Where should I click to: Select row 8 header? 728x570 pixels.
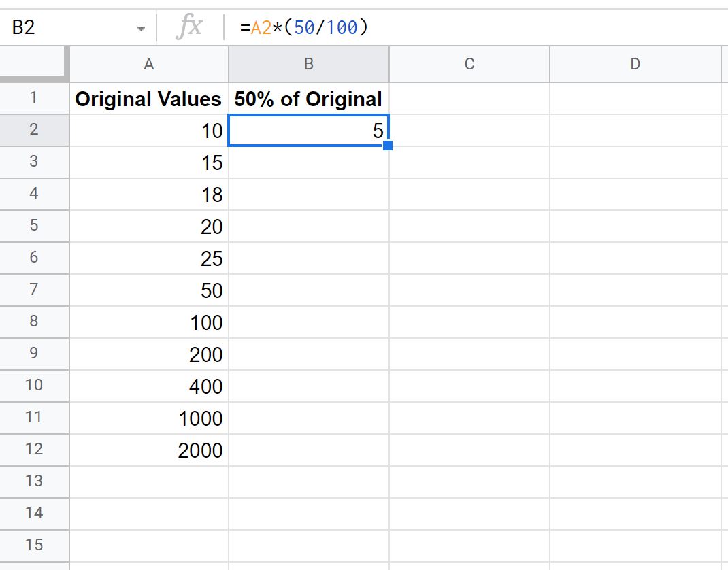pos(34,322)
